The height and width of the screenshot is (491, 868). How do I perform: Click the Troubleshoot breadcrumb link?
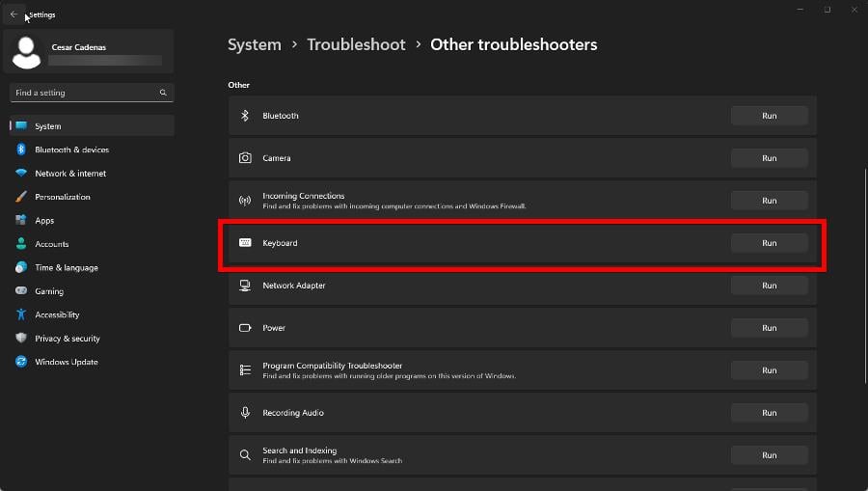point(356,44)
